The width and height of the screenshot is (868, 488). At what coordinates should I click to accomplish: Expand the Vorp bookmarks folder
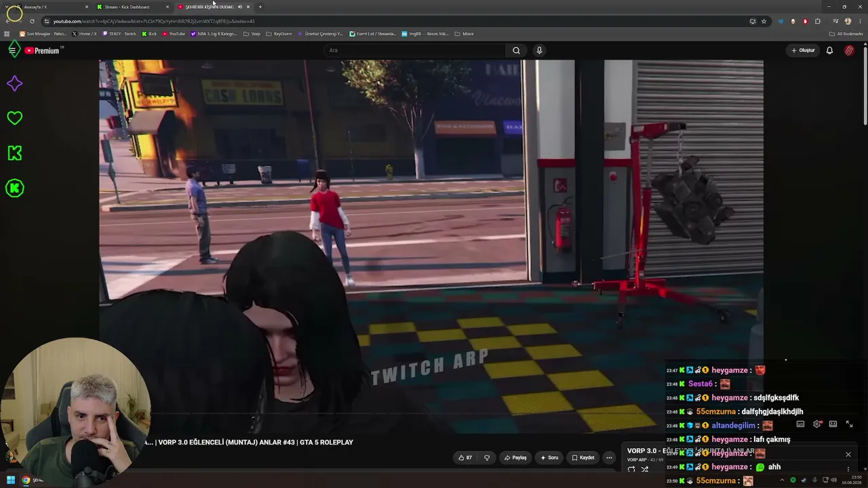tap(252, 34)
